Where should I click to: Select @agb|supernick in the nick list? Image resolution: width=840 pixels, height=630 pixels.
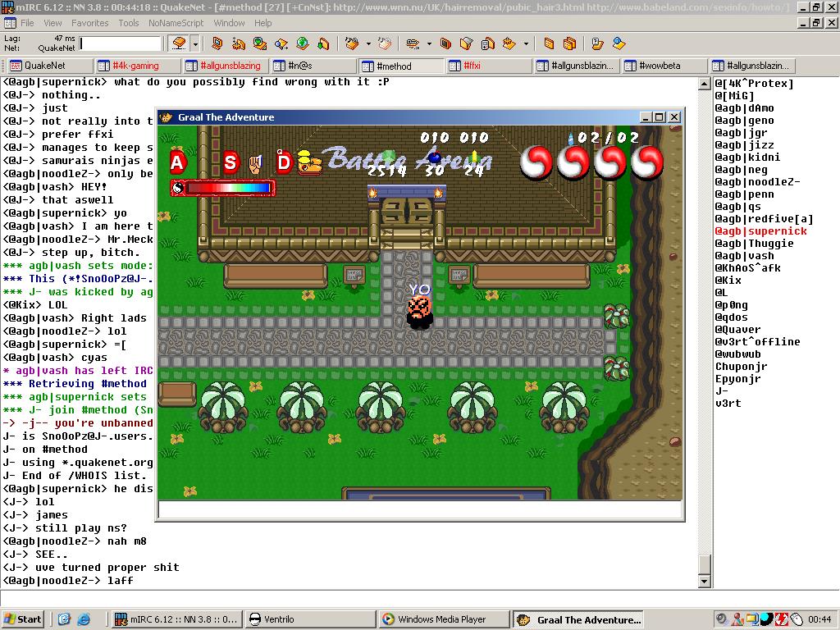tap(760, 231)
